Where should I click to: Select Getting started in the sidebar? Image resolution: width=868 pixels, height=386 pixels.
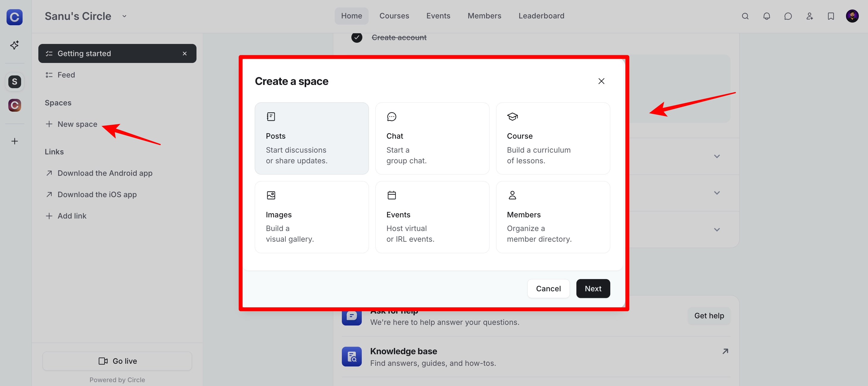[117, 53]
